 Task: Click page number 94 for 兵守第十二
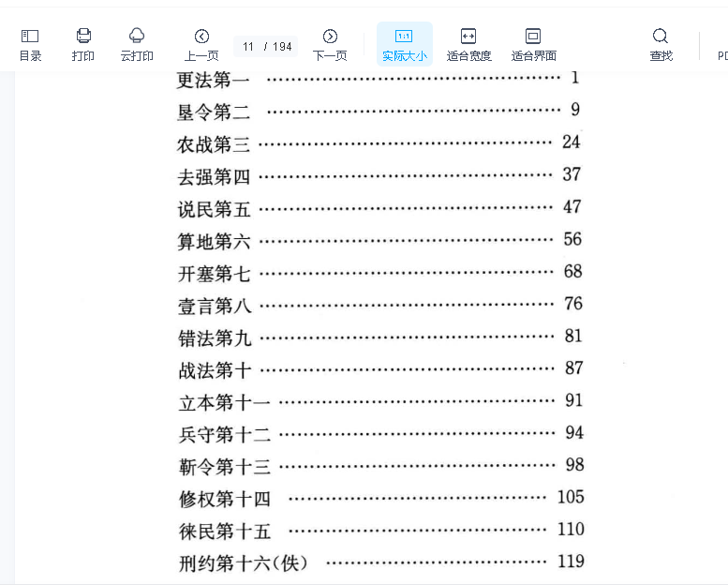tap(574, 432)
